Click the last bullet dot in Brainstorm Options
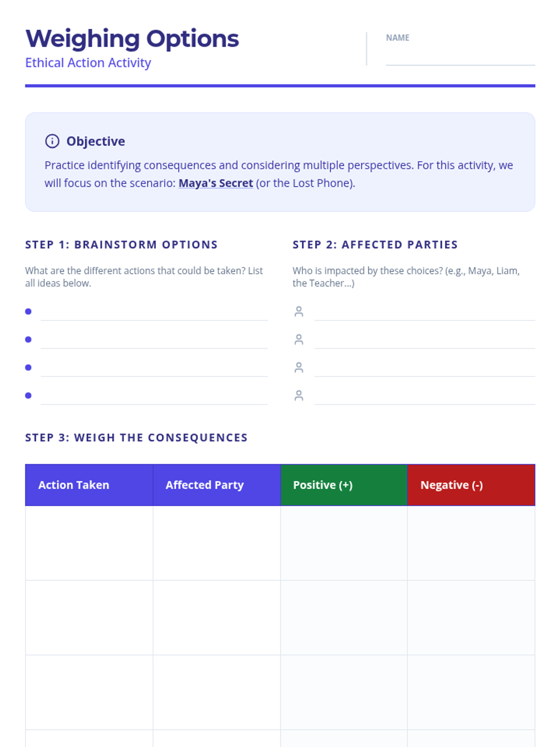560x747 pixels. (x=28, y=395)
